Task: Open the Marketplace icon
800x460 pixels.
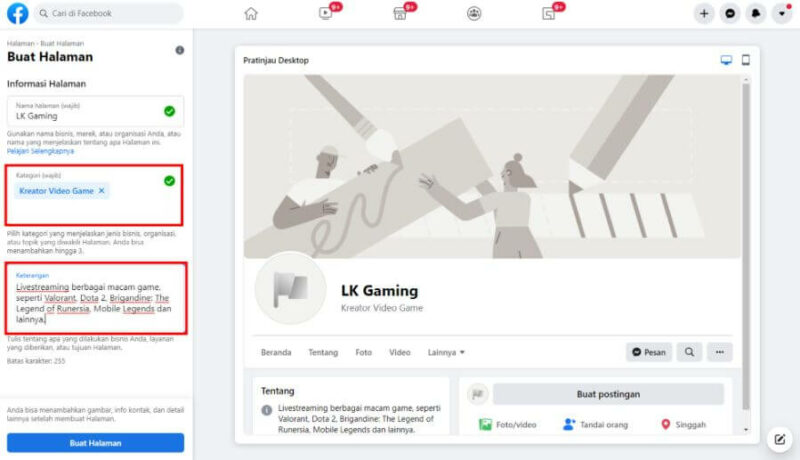Action: tap(400, 13)
